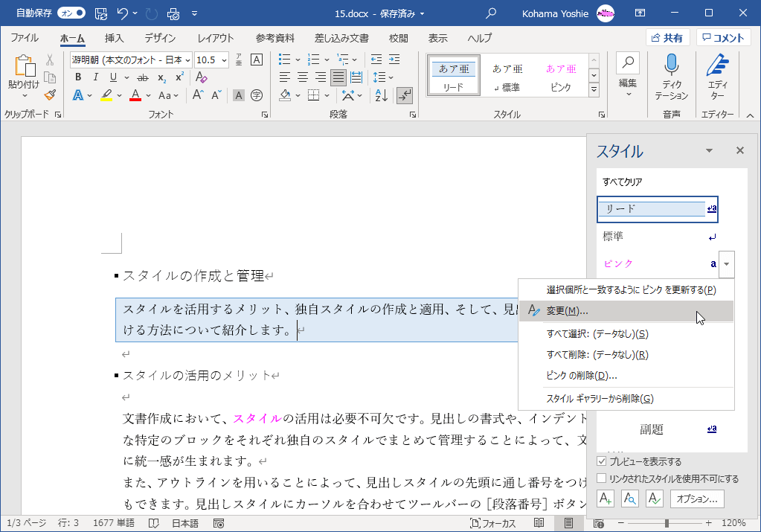Viewport: 761px width, 532px height.
Task: Click the Format Painter brush icon
Action: [x=50, y=94]
